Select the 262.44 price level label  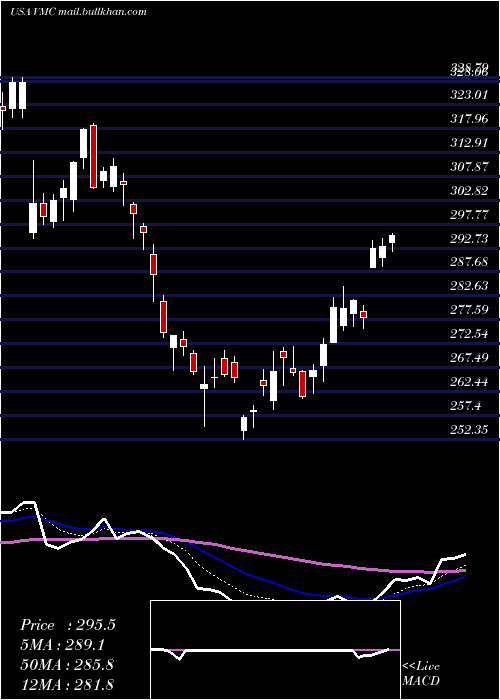[x=468, y=382]
